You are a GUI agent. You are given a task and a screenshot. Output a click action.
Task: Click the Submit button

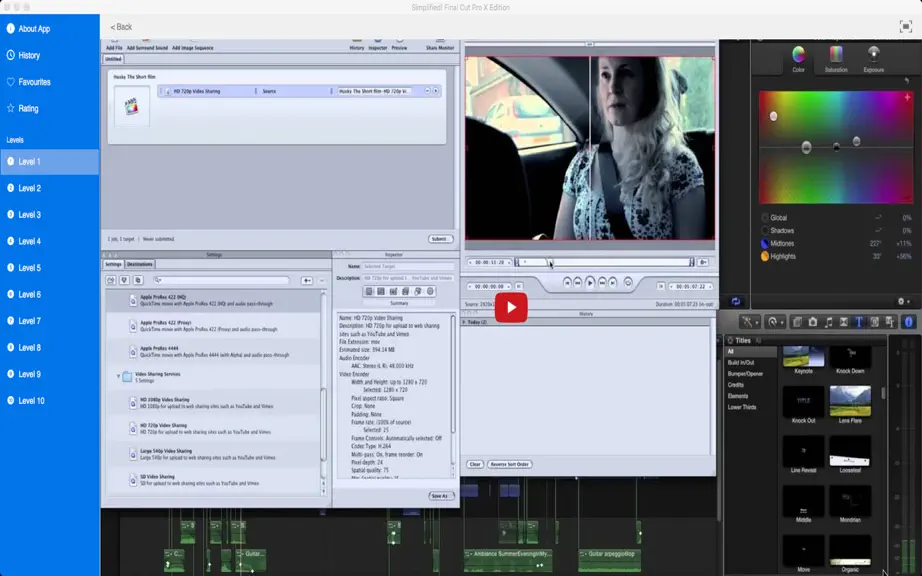point(440,239)
